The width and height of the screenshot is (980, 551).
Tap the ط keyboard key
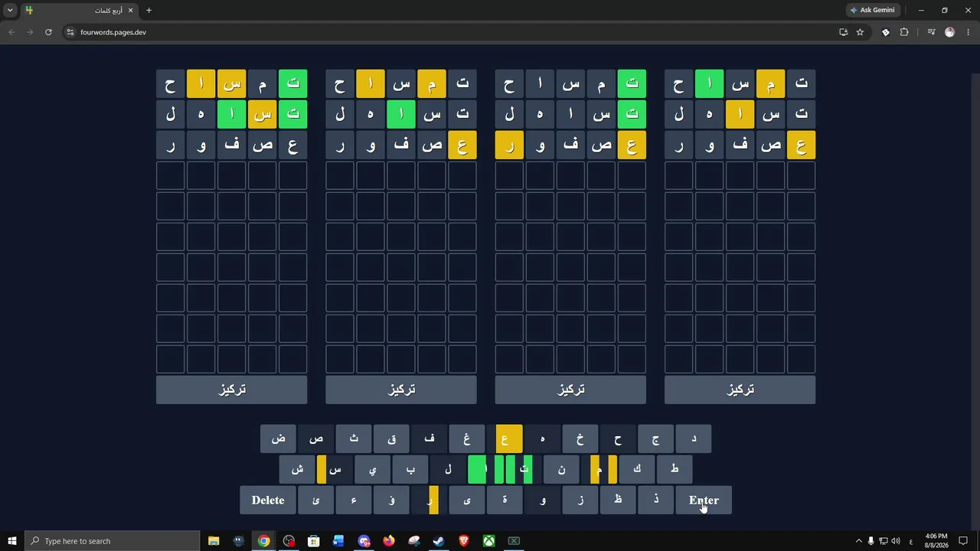click(675, 469)
